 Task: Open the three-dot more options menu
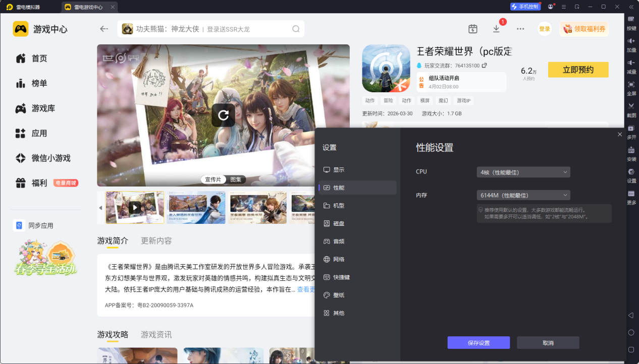coord(520,29)
